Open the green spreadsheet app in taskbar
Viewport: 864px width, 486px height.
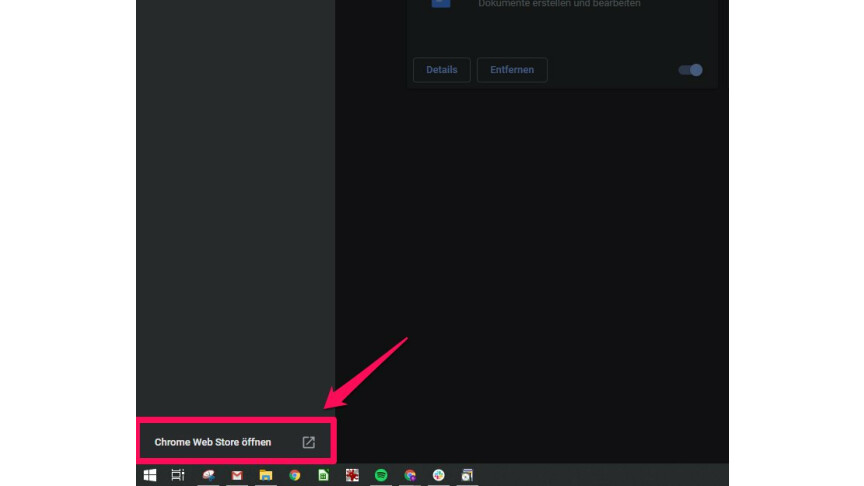323,476
